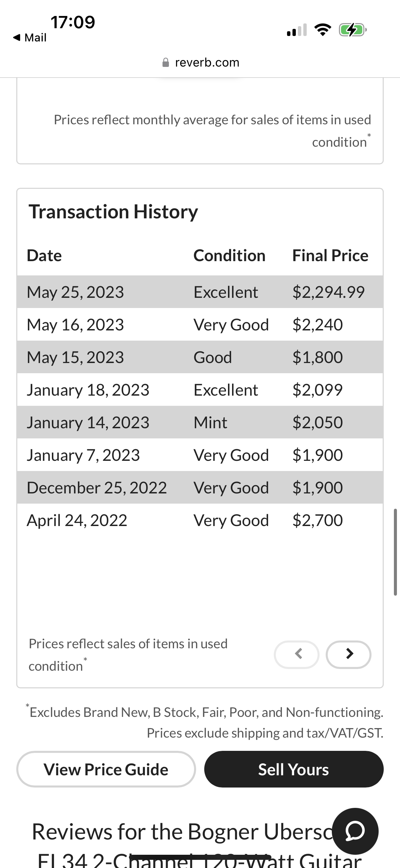Viewport: 400px width, 868px height.
Task: Tap the lock icon beside reverb.com
Action: (166, 62)
